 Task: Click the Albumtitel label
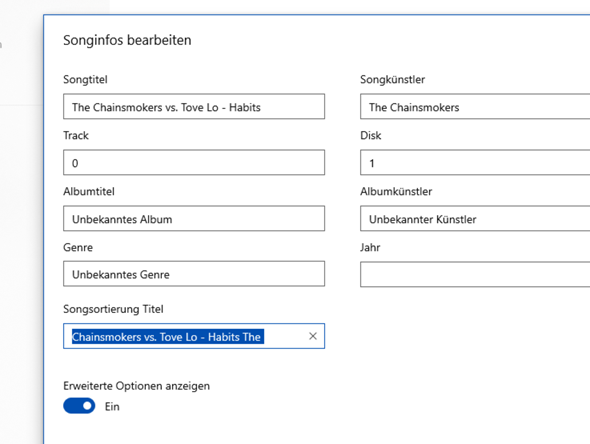click(89, 192)
